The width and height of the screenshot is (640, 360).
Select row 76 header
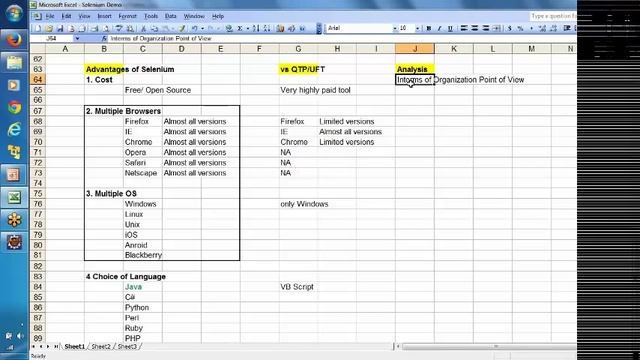point(38,204)
